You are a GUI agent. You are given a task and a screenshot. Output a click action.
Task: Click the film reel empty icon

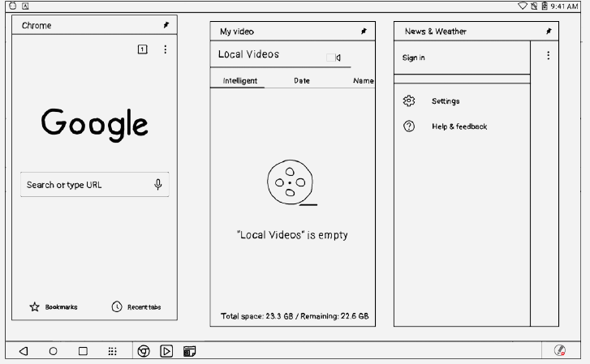[x=291, y=182]
